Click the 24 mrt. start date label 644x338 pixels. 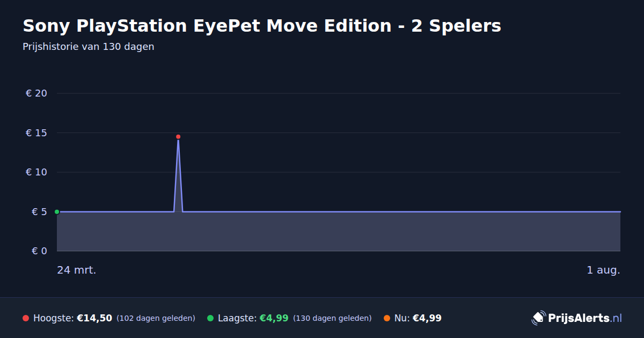tap(77, 270)
